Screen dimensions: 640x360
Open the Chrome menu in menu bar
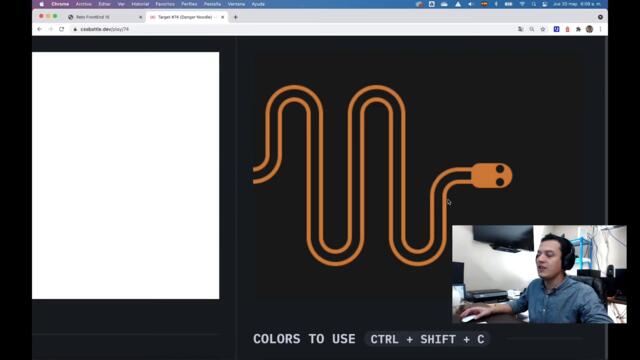pos(60,4)
